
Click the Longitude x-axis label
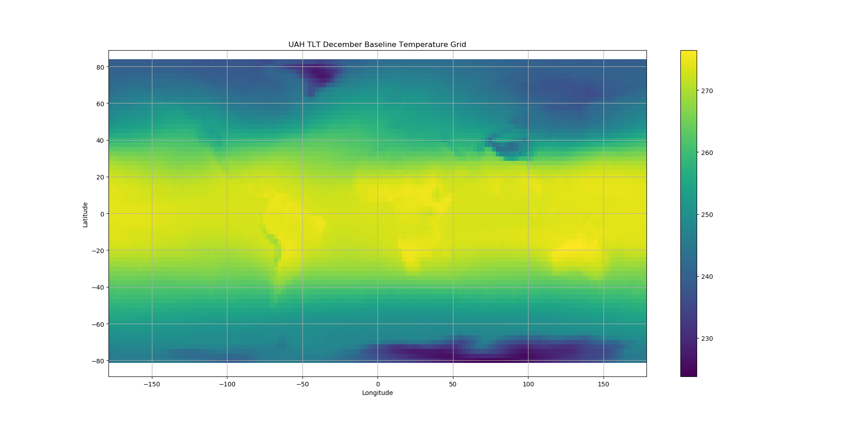(x=377, y=393)
